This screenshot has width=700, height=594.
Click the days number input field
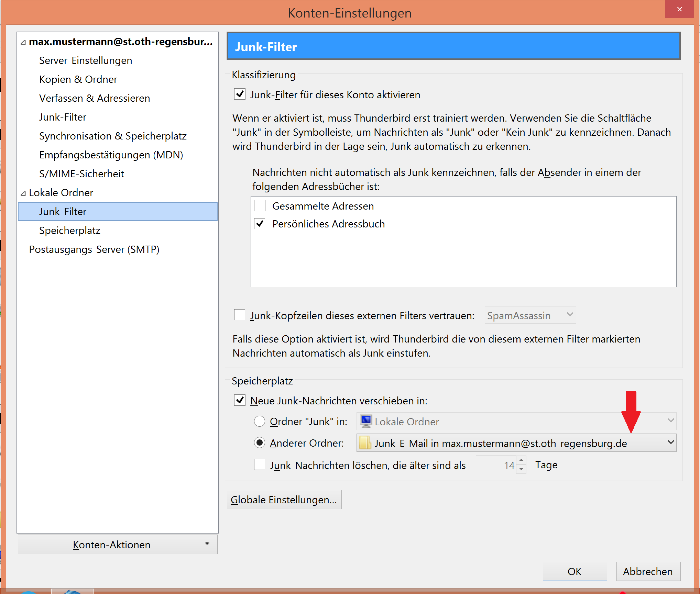(496, 465)
